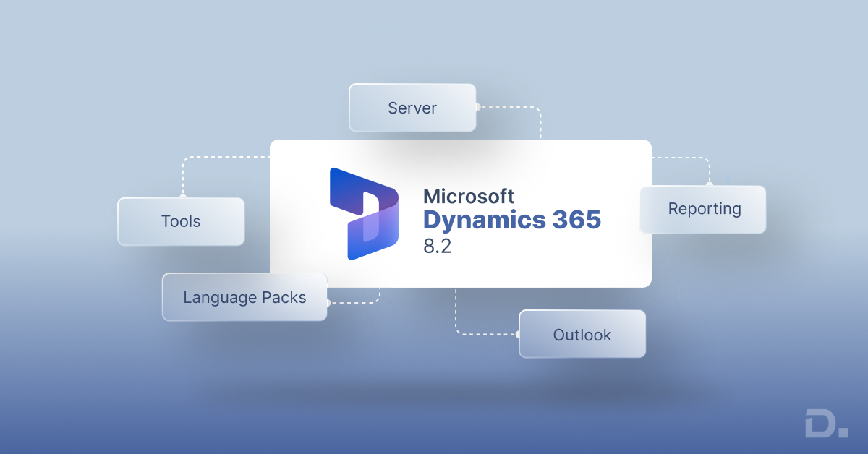Click the bold Dynamics 365 title
This screenshot has width=868, height=454.
click(x=511, y=220)
